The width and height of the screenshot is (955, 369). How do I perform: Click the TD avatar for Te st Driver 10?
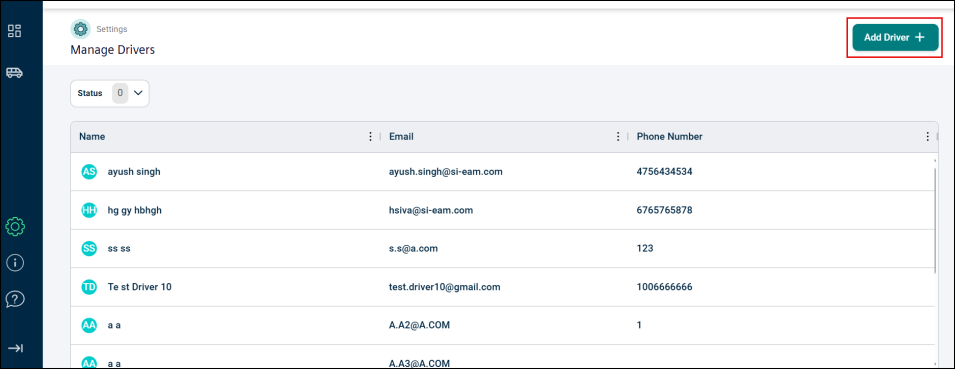tap(89, 286)
